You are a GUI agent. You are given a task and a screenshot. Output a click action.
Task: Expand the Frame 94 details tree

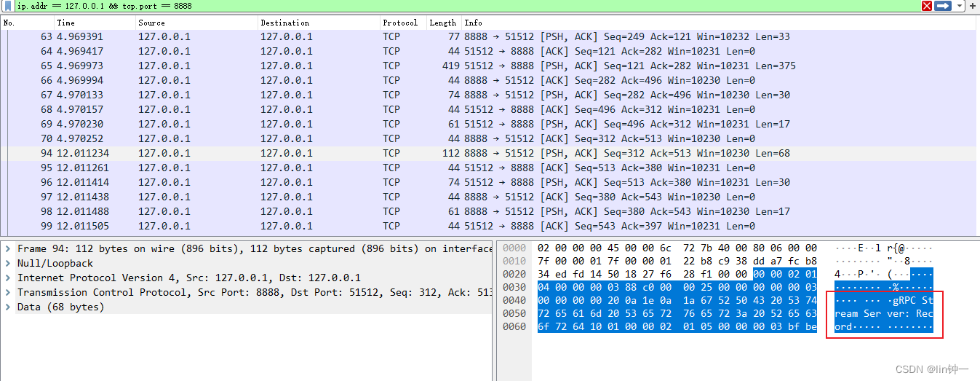[x=7, y=249]
